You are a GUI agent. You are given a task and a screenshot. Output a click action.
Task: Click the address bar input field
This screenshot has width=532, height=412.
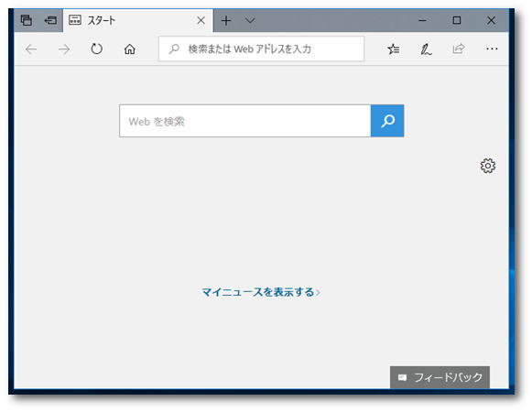coord(261,49)
